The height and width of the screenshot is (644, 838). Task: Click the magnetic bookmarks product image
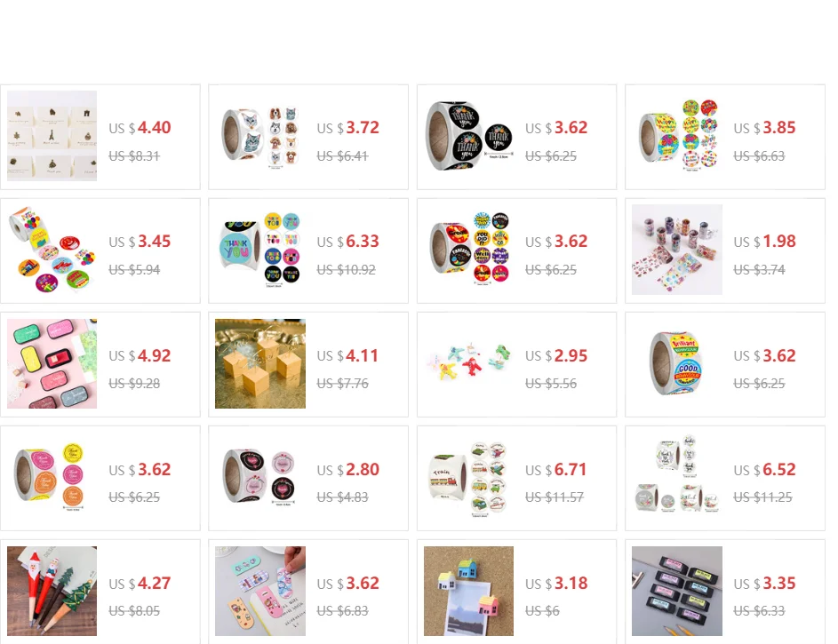(x=260, y=591)
